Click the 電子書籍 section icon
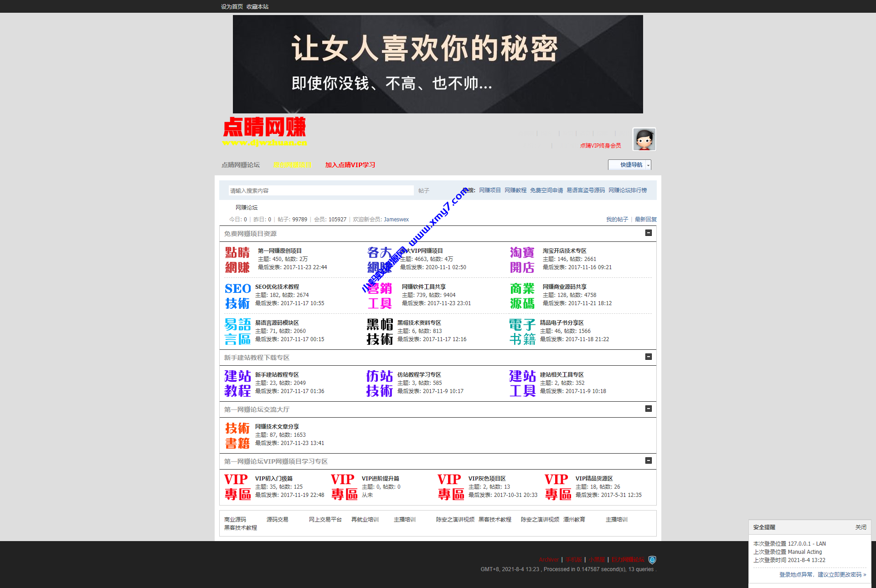The image size is (876, 588). click(x=522, y=331)
